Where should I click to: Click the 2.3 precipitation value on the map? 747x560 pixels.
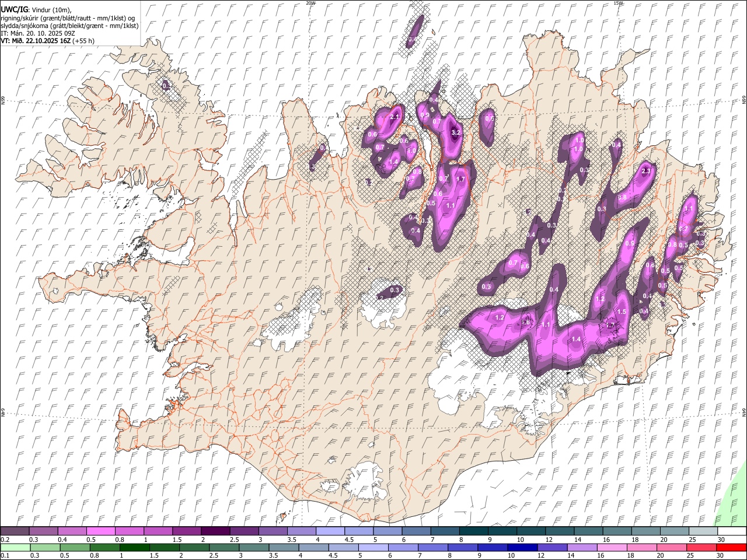coord(645,171)
